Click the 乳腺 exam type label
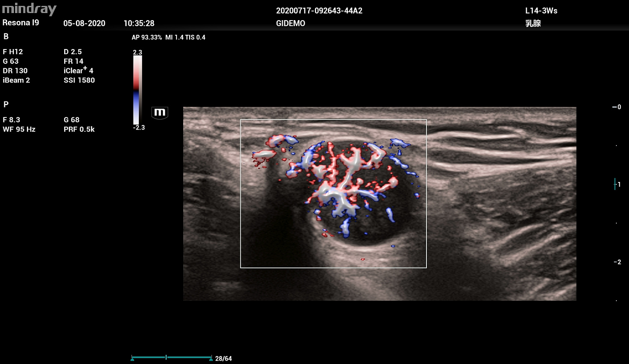629x364 pixels. [533, 23]
